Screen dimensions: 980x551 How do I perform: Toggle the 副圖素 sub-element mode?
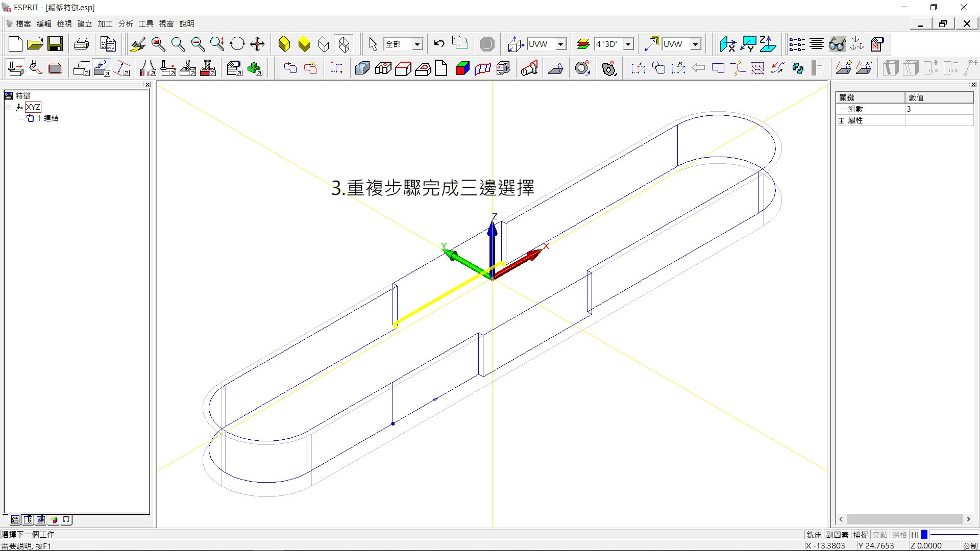[837, 535]
